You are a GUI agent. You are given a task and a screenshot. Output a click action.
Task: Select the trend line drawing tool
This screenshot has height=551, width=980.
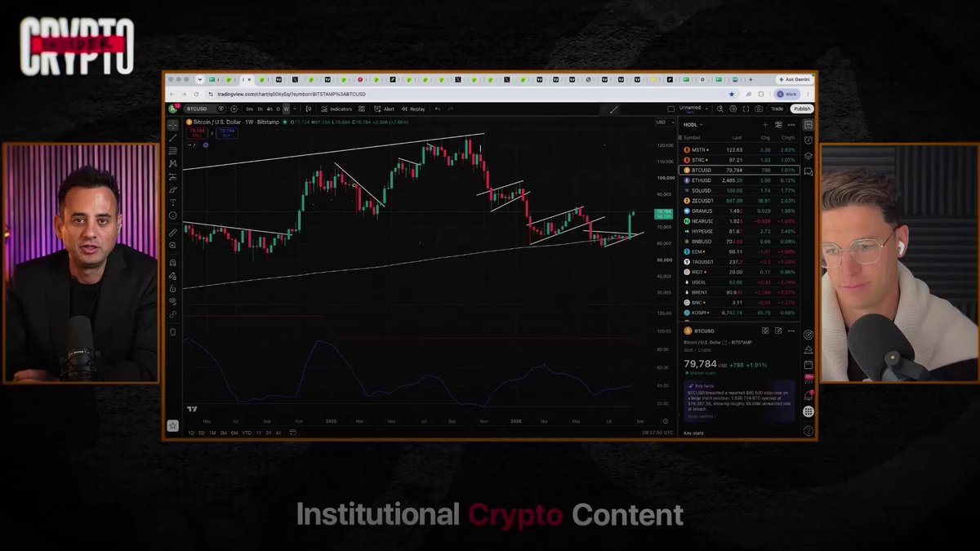172,137
